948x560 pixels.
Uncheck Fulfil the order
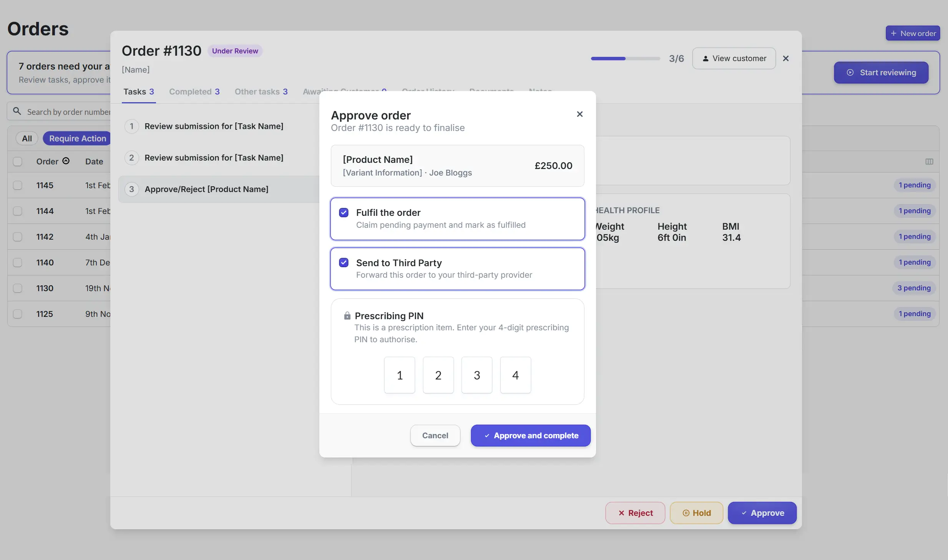343,212
